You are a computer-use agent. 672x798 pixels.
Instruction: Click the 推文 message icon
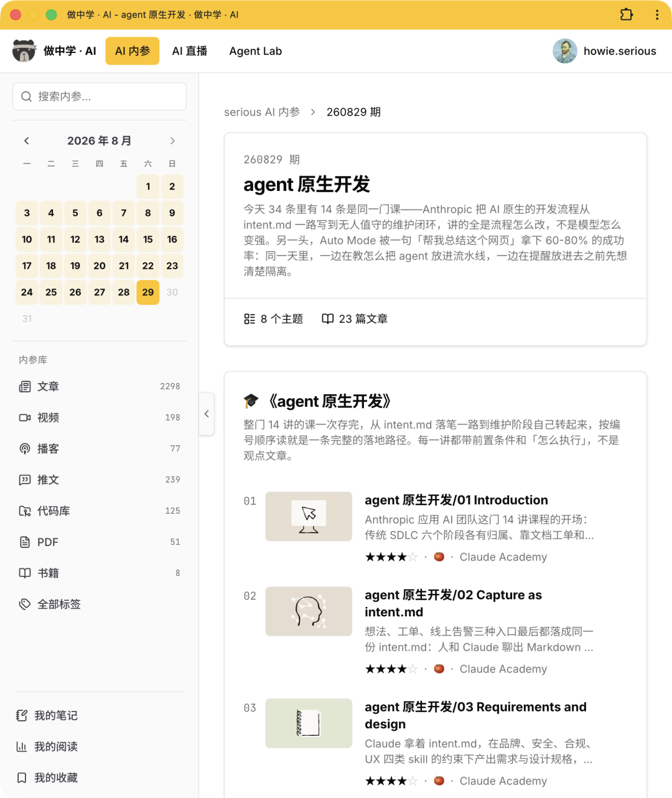[x=25, y=480]
